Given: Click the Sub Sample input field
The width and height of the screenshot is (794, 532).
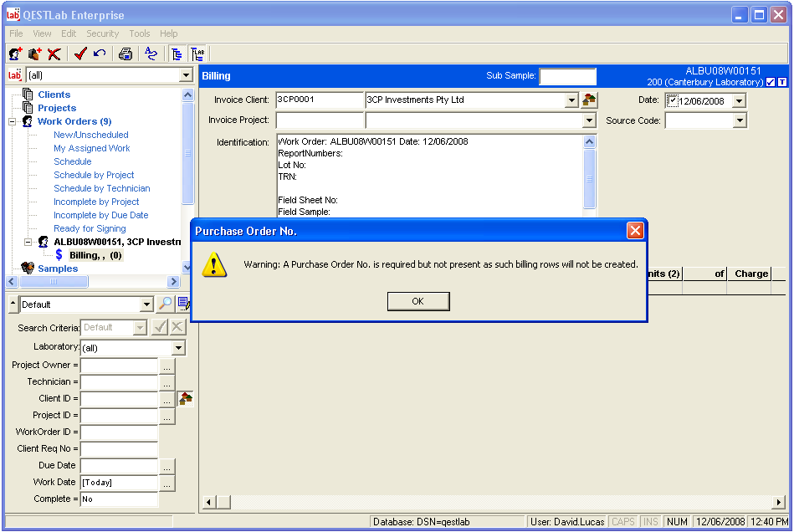Looking at the screenshot, I should coord(567,77).
